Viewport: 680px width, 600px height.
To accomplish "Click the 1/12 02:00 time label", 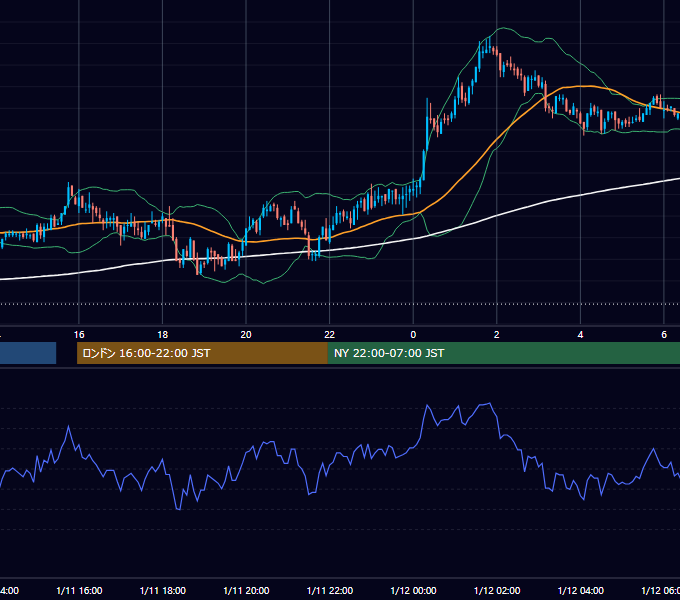I will coord(497,590).
